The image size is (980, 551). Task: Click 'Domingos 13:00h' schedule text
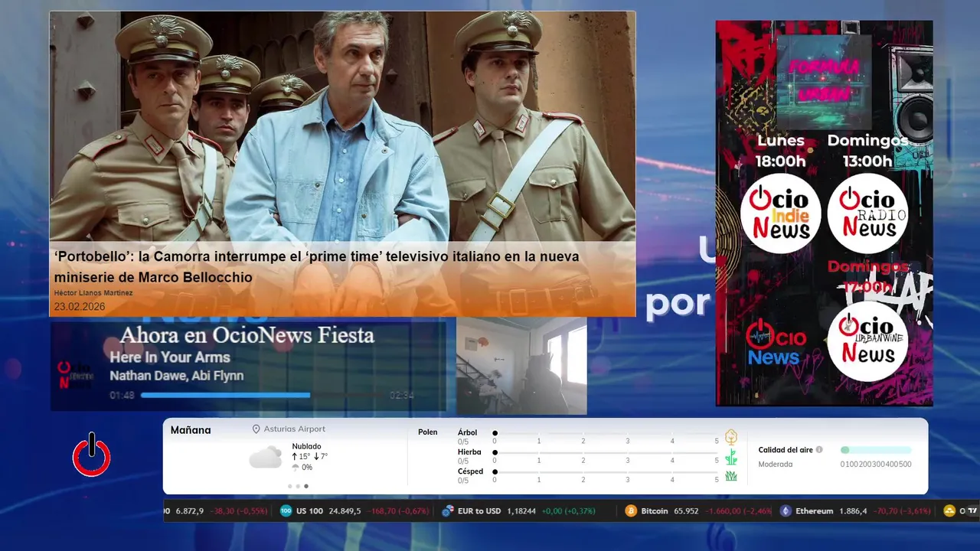tap(867, 151)
